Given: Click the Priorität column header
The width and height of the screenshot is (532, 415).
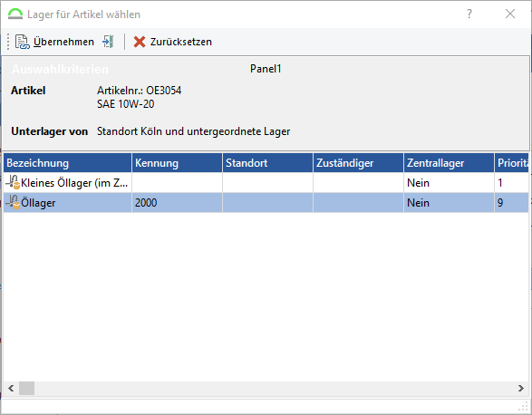Looking at the screenshot, I should tap(512, 163).
